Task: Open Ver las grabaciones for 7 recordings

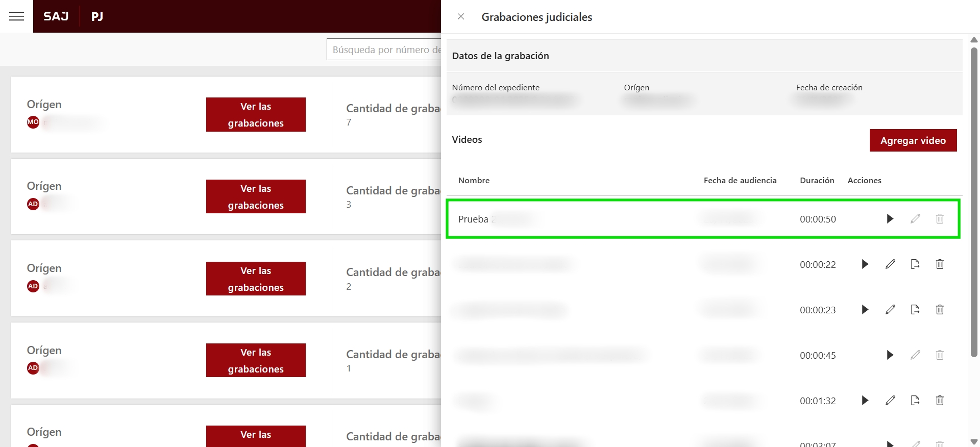Action: click(x=256, y=115)
